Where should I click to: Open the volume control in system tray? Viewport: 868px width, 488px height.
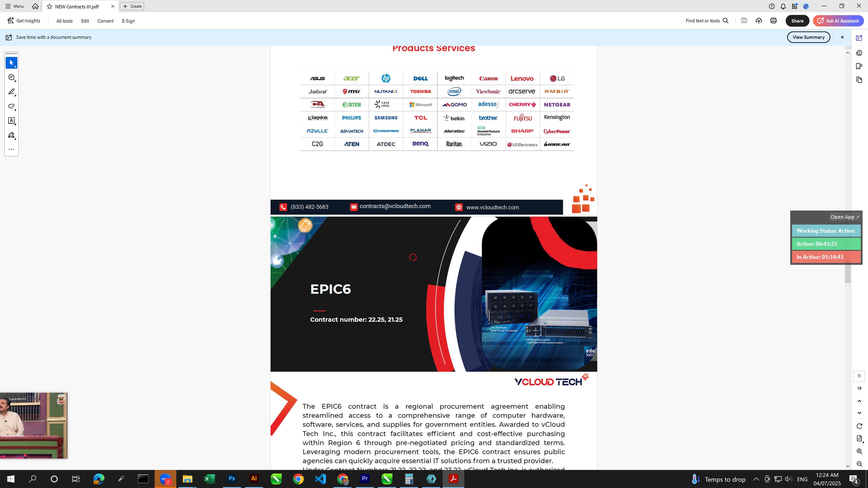pos(788,479)
